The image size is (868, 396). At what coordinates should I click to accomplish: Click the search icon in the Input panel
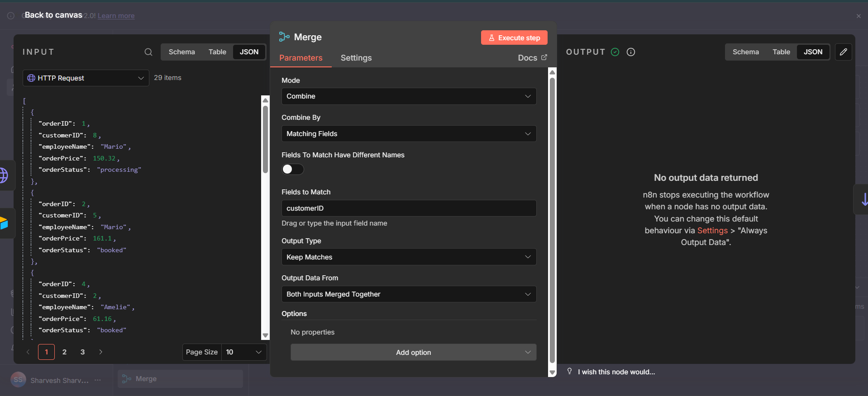click(148, 52)
